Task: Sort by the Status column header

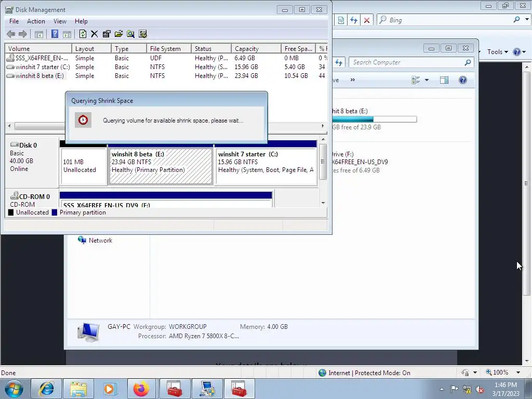Action: [x=211, y=48]
